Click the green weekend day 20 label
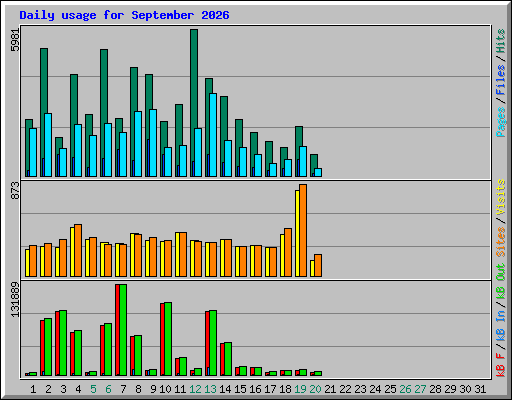The width and height of the screenshot is (512, 400). pos(315,389)
